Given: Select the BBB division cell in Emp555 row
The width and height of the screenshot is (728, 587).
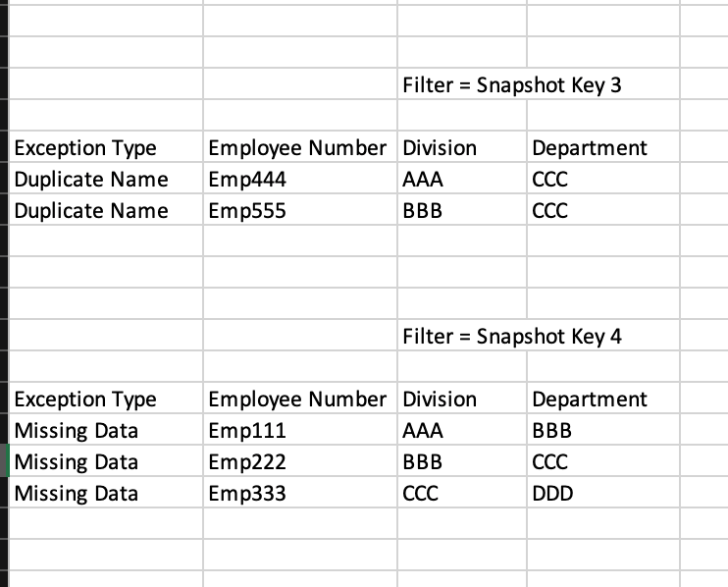Looking at the screenshot, I should point(462,210).
